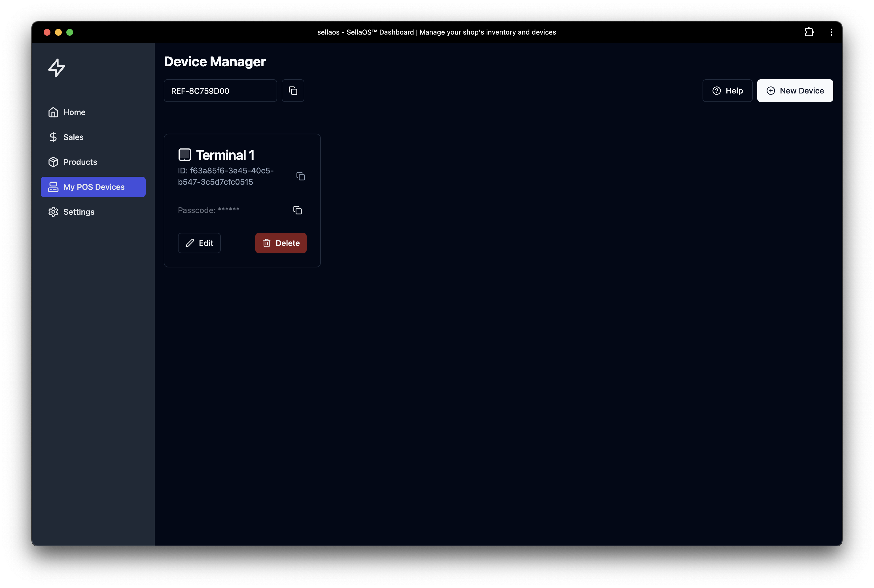Click the masked Passcode text

coord(209,210)
